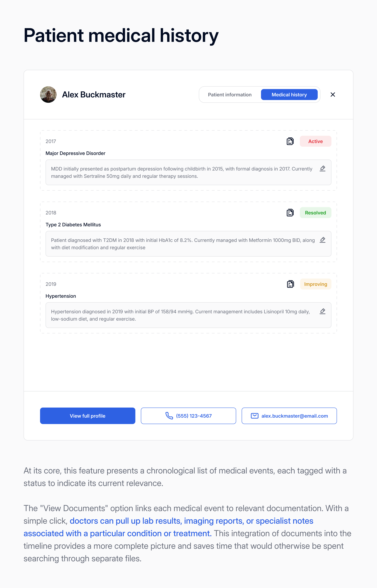Click the envelope icon in email button

(255, 416)
